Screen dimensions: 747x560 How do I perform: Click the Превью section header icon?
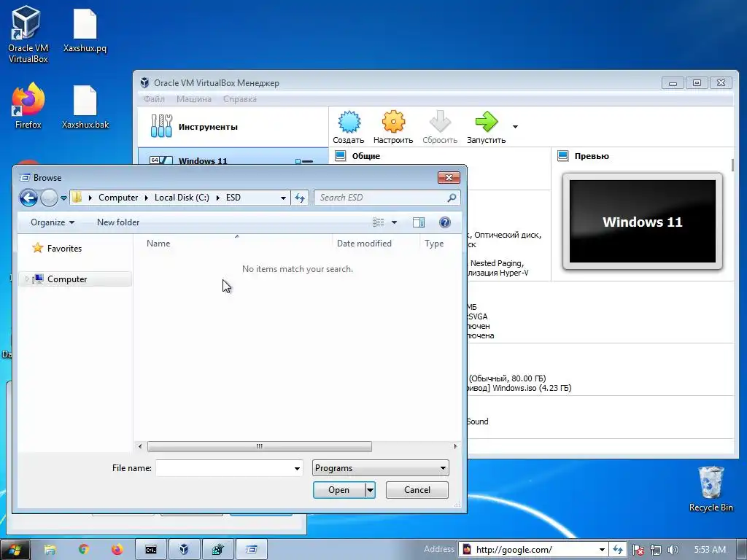(562, 156)
